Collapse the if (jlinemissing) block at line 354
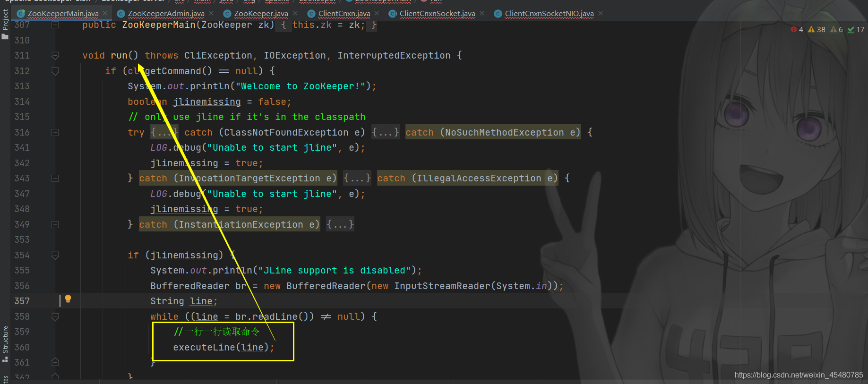 coord(55,256)
